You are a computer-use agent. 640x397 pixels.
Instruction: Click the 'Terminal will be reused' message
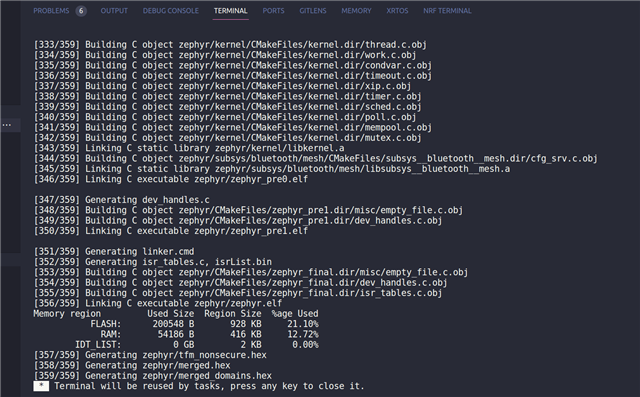[x=209, y=386]
